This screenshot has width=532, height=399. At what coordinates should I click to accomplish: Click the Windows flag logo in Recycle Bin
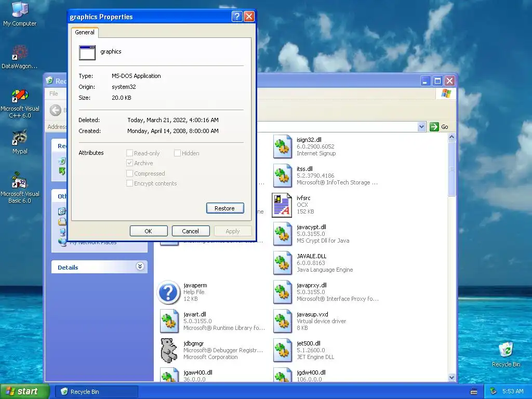[x=446, y=94]
